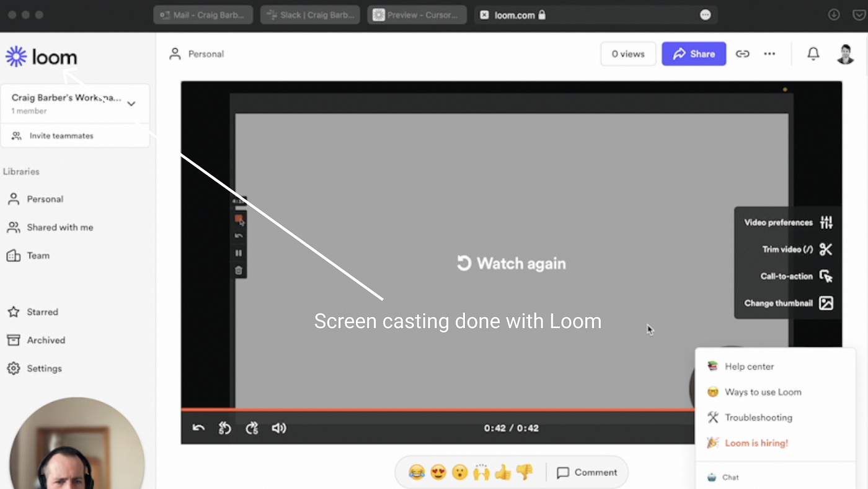Open Video preferences
Viewport: 868px width, 489px height.
coord(788,222)
